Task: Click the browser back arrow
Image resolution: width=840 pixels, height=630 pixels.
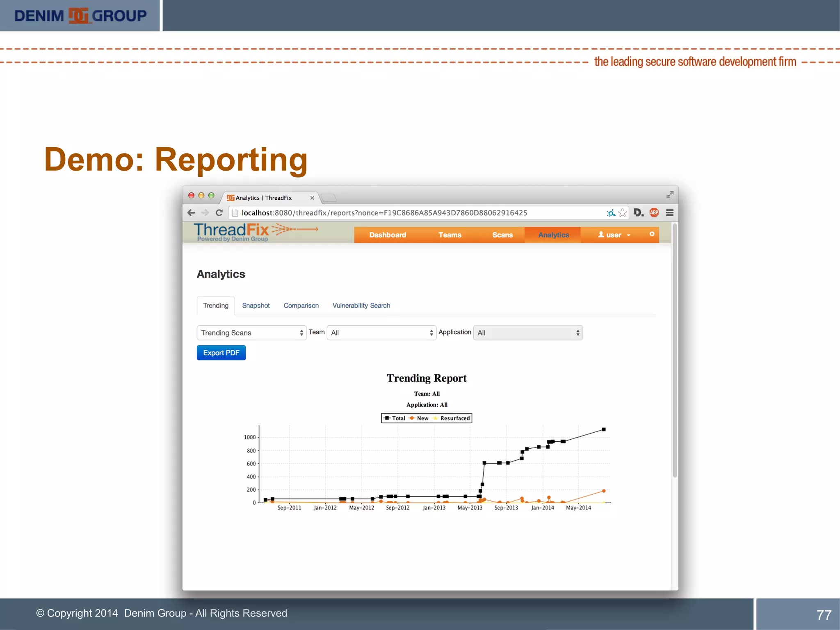Action: click(191, 212)
